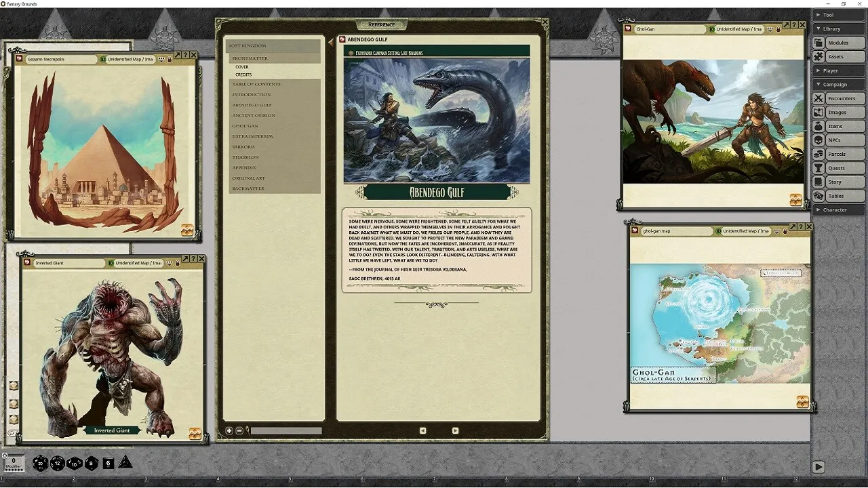Screen dimensions: 868x488
Task: Click the orange toolbar icon in ghol-gan map window
Action: [802, 401]
